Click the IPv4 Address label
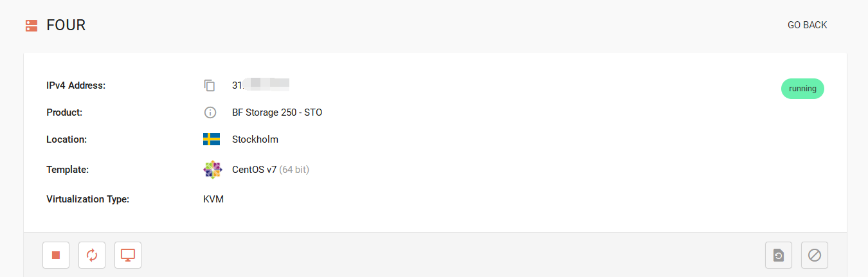This screenshot has width=868, height=277. coord(76,85)
